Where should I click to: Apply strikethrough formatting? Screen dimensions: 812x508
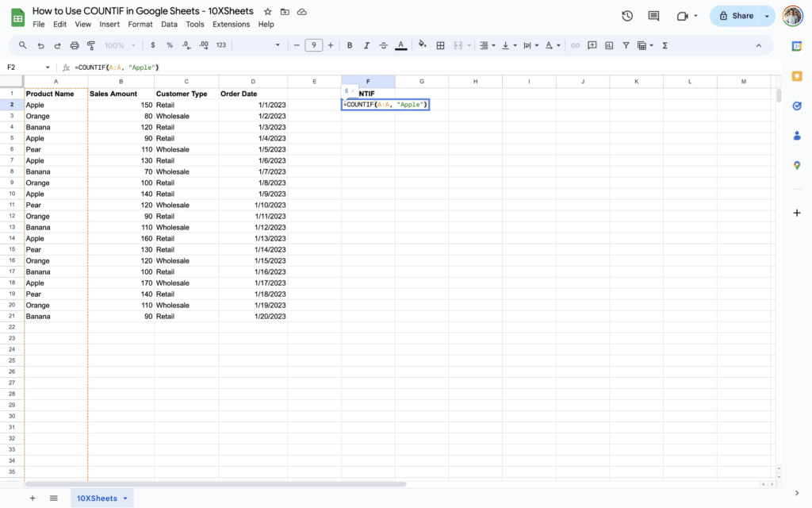pyautogui.click(x=383, y=45)
